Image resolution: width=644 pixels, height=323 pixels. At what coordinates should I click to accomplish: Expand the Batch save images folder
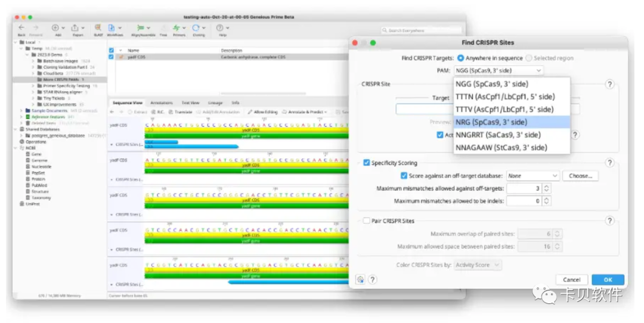(x=33, y=61)
